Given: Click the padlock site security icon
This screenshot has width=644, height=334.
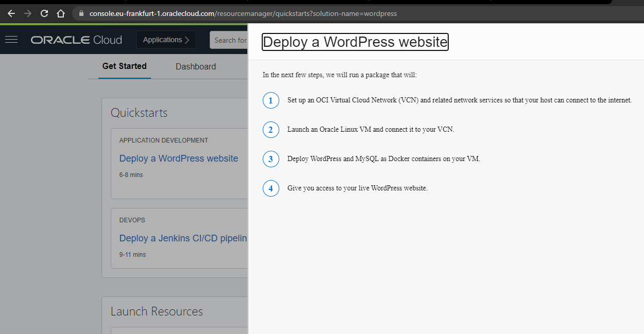Looking at the screenshot, I should (81, 13).
